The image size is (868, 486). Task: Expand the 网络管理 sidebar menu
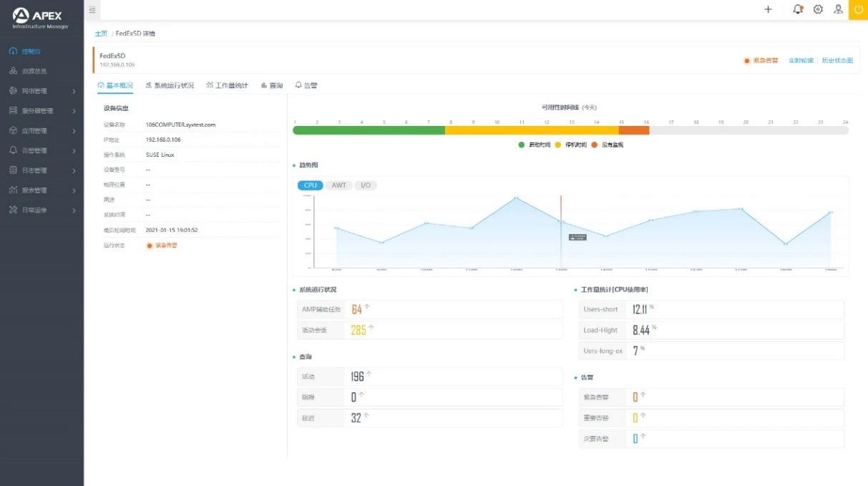coord(42,91)
